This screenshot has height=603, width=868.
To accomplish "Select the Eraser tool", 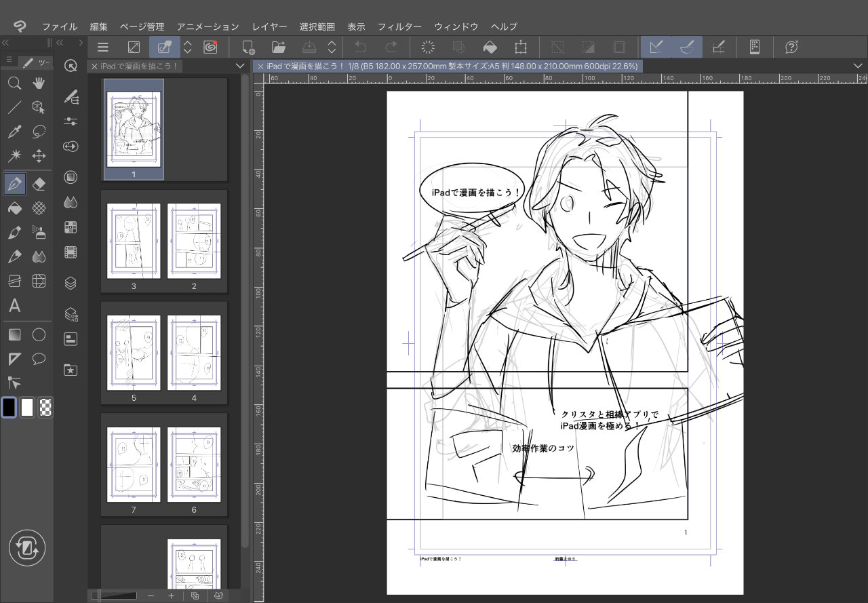I will point(39,183).
